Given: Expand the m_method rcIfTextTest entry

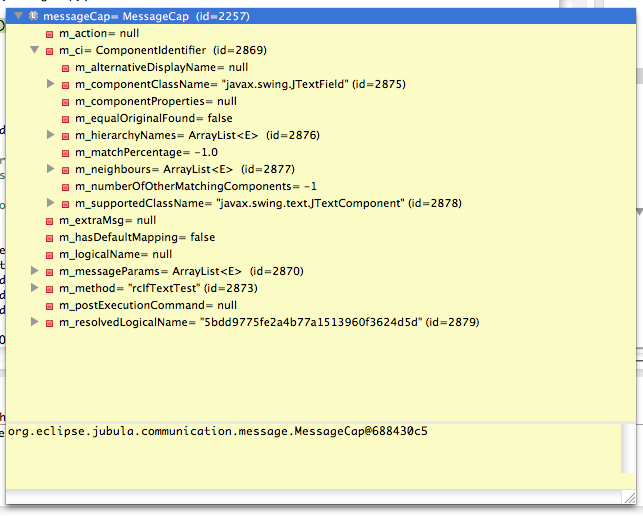Looking at the screenshot, I should point(35,288).
